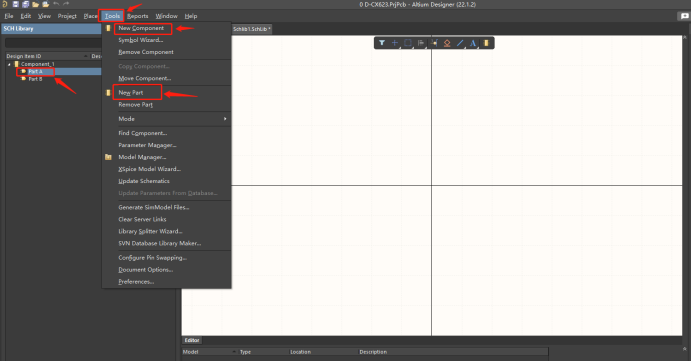
Task: Choose New Part from the Tools menu
Action: tap(131, 93)
